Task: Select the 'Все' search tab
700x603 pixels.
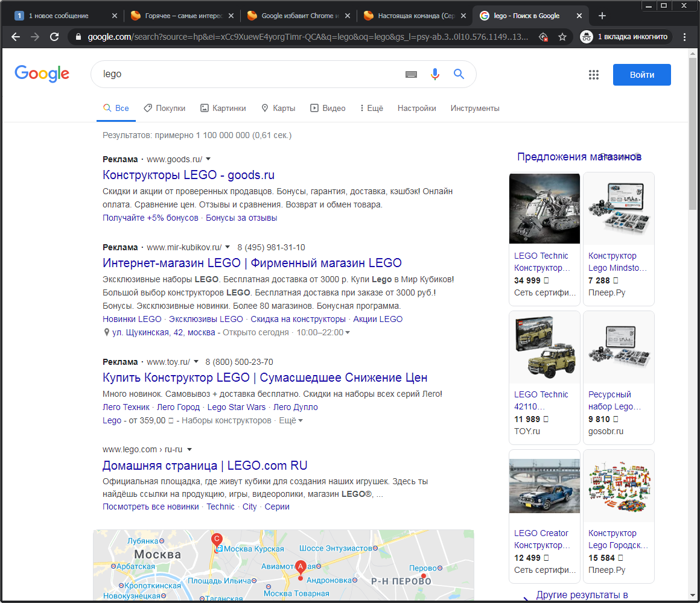Action: click(x=116, y=109)
